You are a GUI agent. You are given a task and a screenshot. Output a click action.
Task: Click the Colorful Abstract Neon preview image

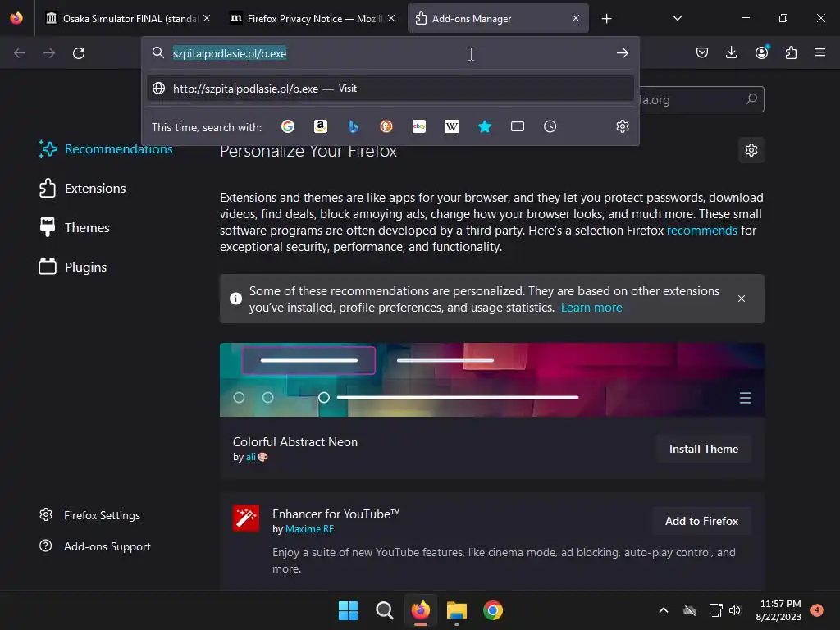492,380
